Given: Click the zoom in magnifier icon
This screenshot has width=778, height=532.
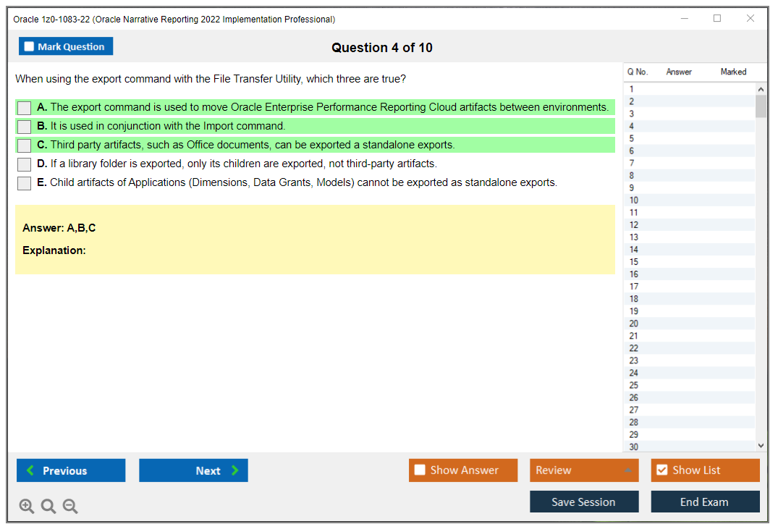Looking at the screenshot, I should pyautogui.click(x=27, y=506).
